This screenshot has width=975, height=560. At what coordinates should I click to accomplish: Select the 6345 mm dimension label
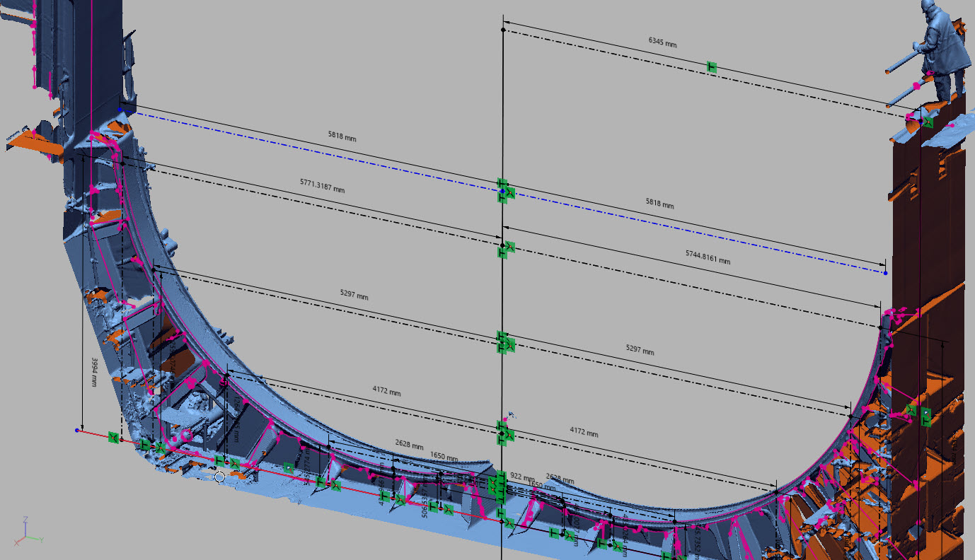[x=662, y=42]
